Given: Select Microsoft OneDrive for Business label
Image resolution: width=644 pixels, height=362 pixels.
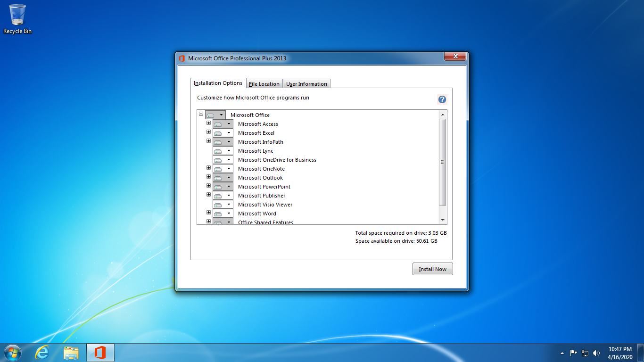Looking at the screenshot, I should [277, 160].
